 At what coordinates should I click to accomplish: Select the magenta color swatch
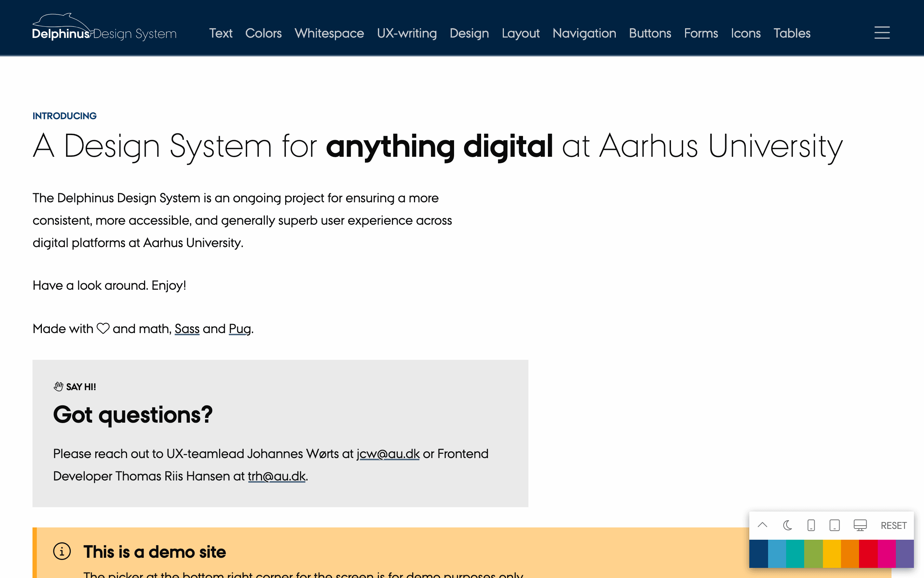886,553
